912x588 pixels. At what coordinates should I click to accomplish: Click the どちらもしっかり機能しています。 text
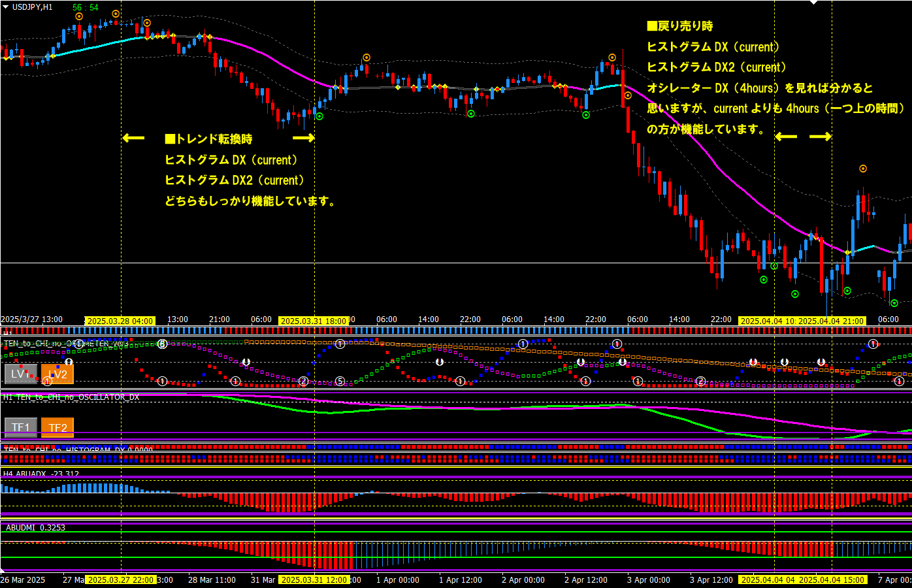250,201
